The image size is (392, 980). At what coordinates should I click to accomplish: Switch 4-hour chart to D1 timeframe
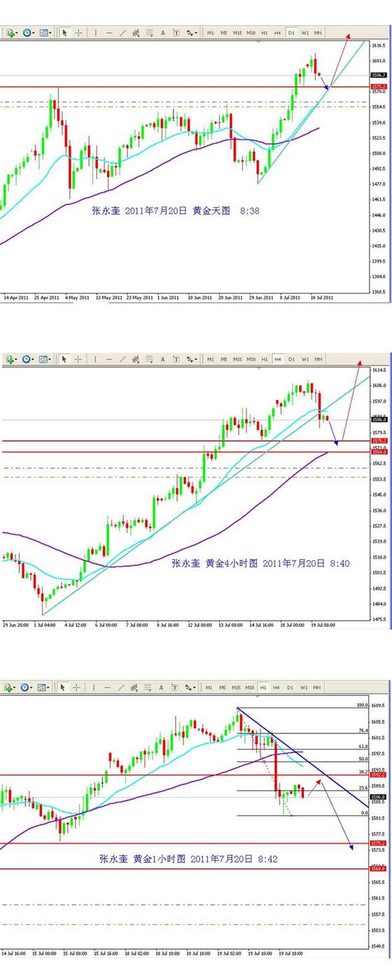click(x=291, y=359)
